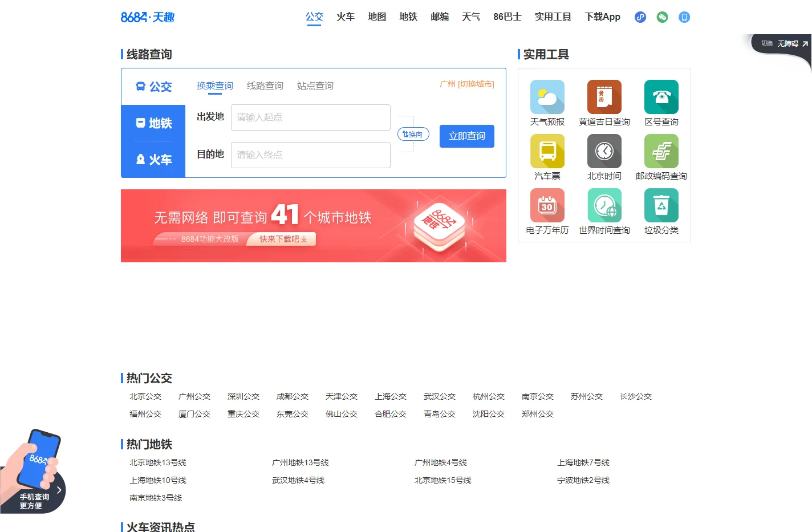Open the 长沙公交 link

pos(636,396)
